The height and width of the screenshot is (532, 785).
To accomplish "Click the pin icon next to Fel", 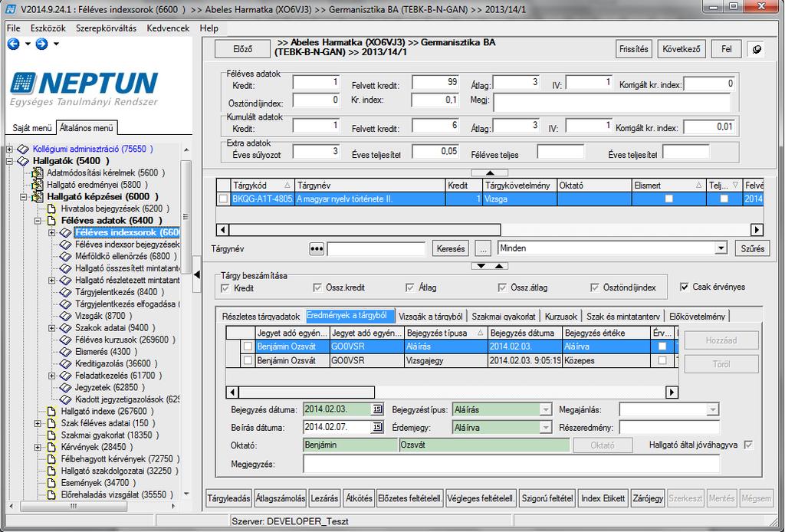I will (757, 49).
